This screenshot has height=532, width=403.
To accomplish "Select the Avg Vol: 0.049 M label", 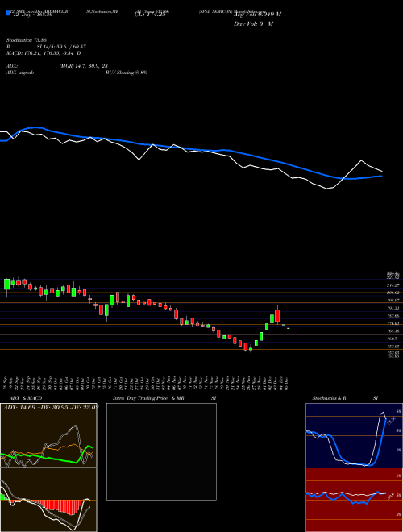I will (257, 15).
